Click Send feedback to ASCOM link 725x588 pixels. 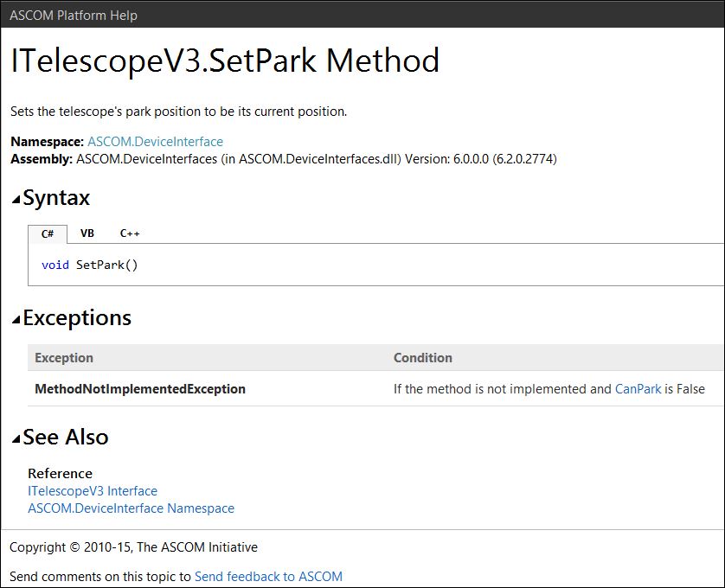[268, 576]
